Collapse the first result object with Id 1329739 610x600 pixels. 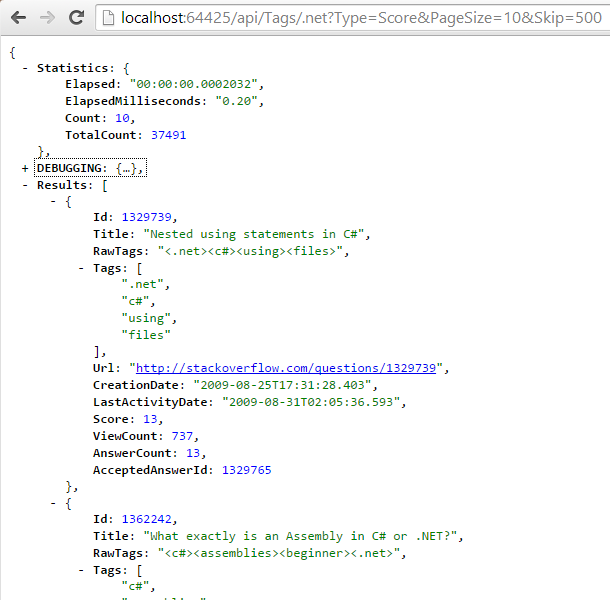tap(53, 202)
